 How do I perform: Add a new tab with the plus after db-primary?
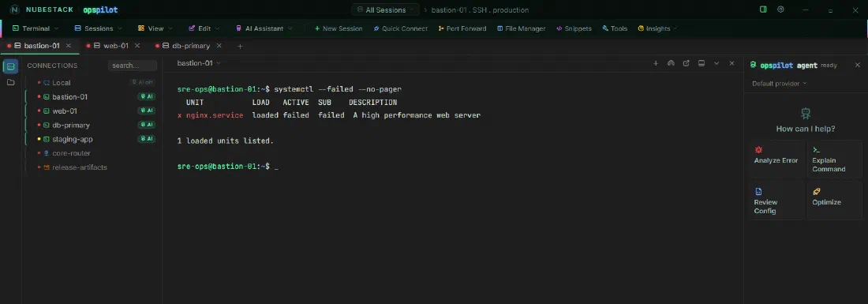[240, 47]
